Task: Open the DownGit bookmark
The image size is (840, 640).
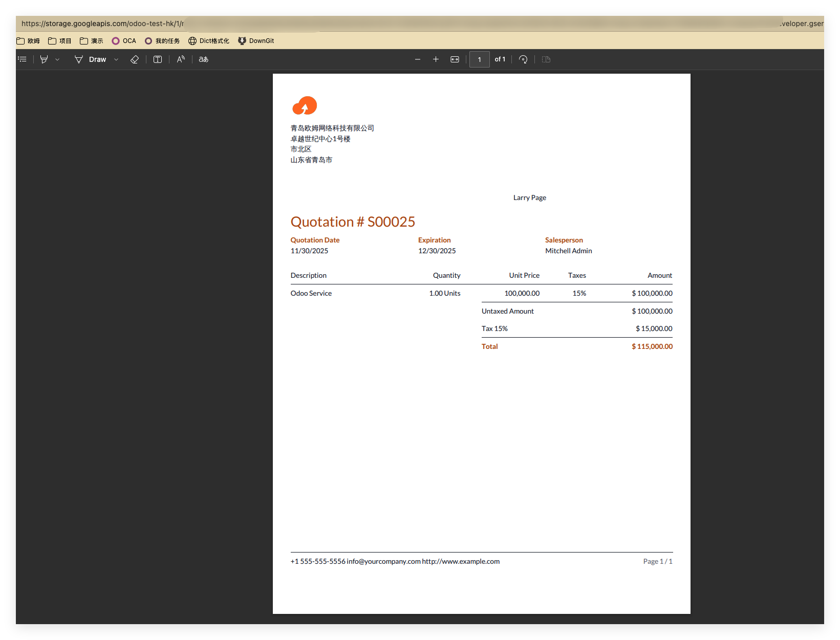Action: pos(256,41)
